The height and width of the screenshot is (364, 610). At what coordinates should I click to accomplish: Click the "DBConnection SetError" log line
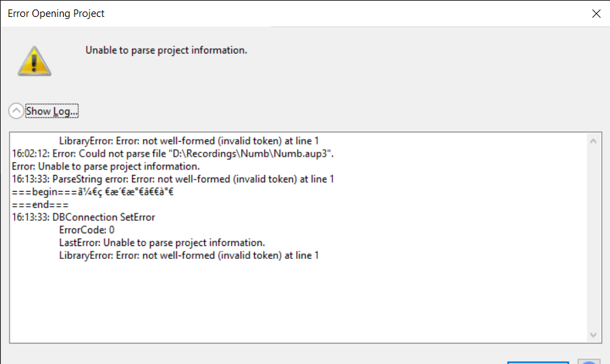click(x=83, y=217)
